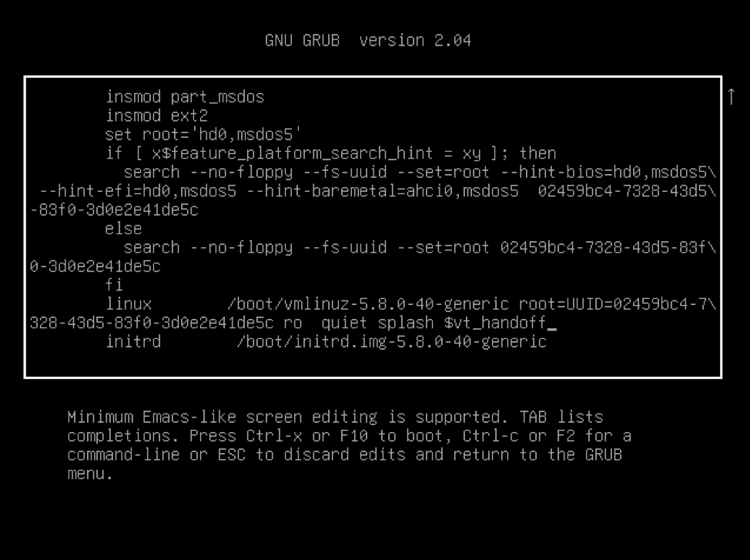
Task: Click the 'fi' keyword line
Action: pyautogui.click(x=114, y=285)
